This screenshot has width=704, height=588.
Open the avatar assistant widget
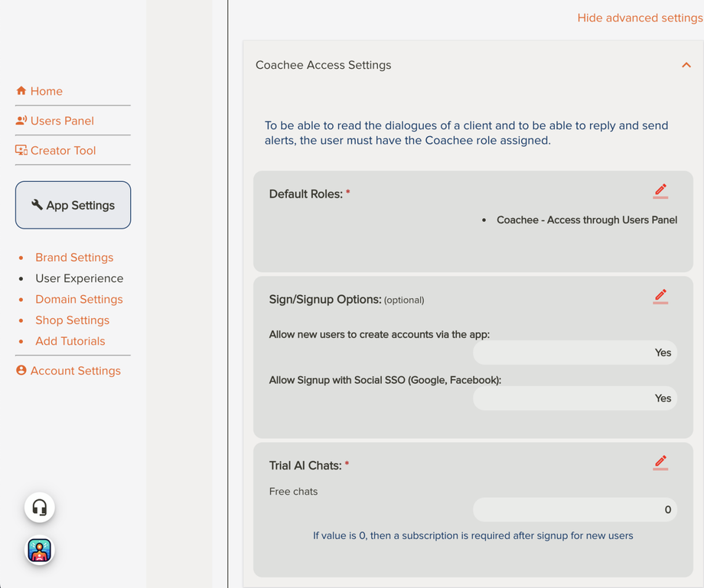click(40, 551)
